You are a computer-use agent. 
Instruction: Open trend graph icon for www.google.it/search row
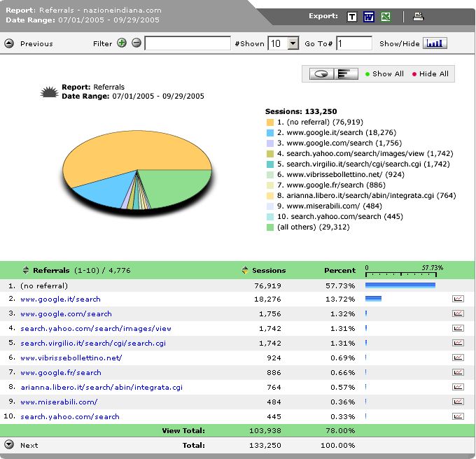click(x=458, y=299)
